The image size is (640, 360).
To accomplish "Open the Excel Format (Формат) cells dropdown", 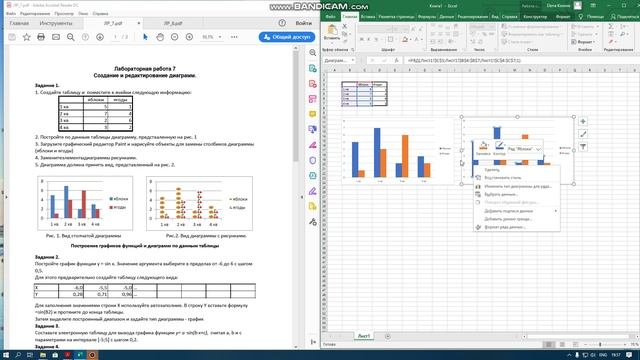I will (584, 42).
